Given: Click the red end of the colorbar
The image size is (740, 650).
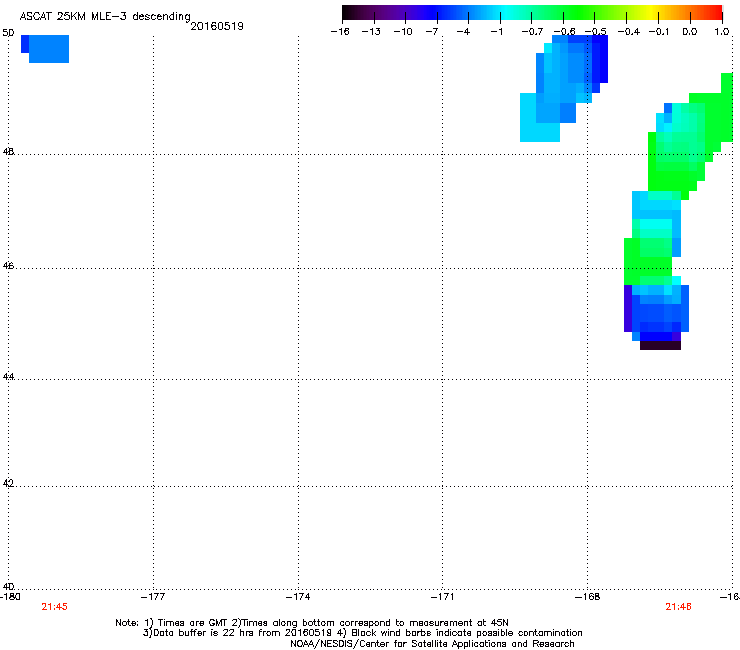Looking at the screenshot, I should (716, 12).
